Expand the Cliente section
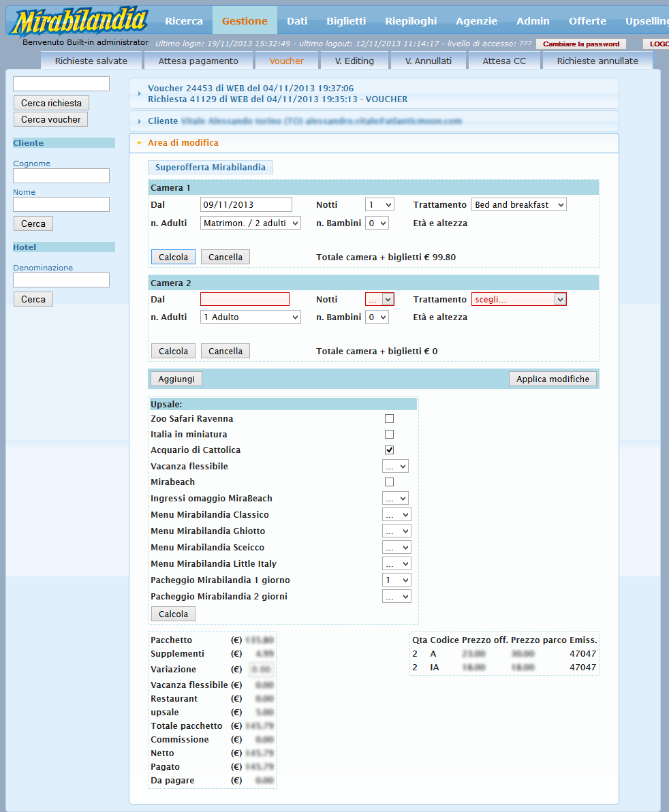The width and height of the screenshot is (669, 812). point(373,121)
